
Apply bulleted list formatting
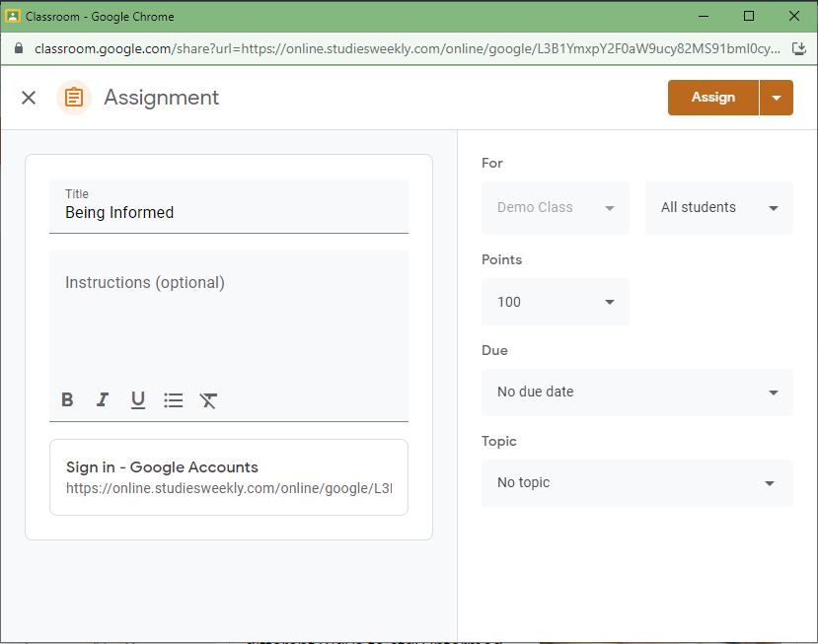coord(173,399)
